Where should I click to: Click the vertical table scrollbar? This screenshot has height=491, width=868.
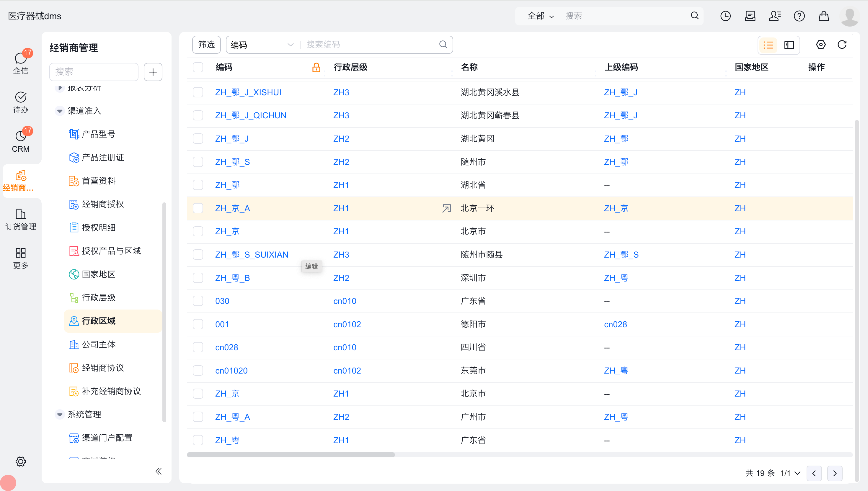(857, 300)
